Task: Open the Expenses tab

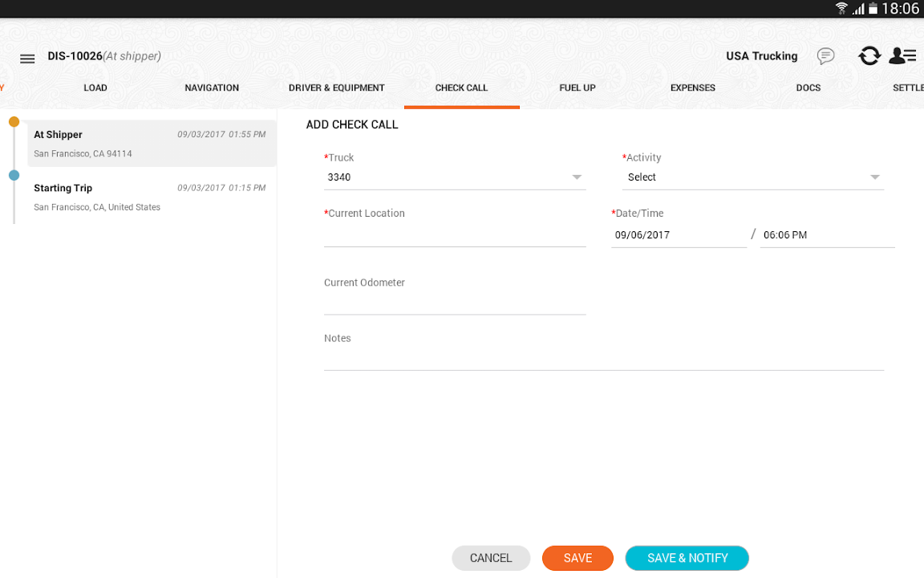Action: (x=693, y=88)
